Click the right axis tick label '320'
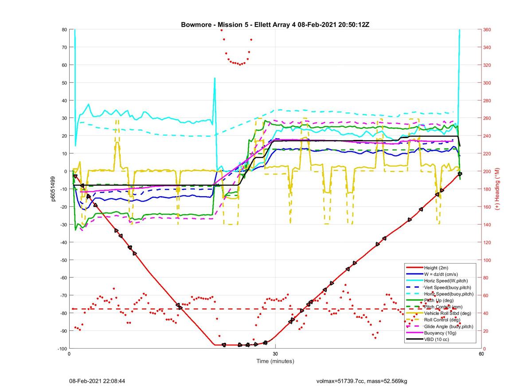This screenshot has height=392, width=532. (487, 65)
